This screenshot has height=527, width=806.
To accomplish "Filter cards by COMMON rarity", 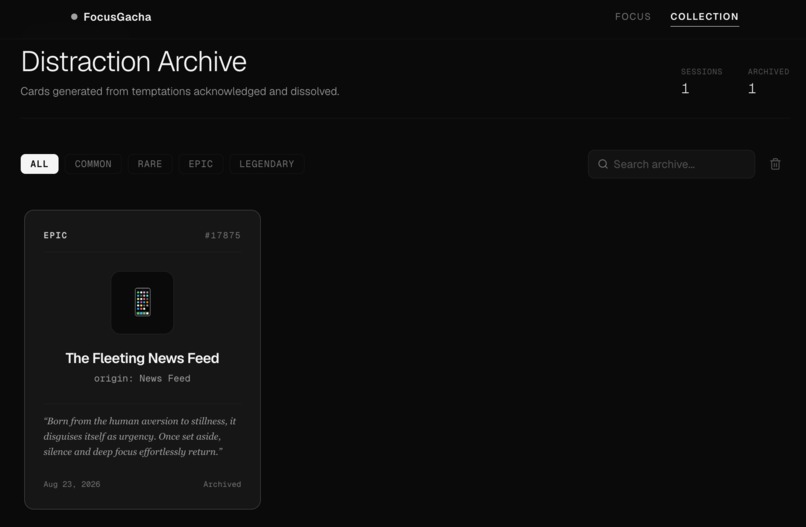I will (93, 164).
